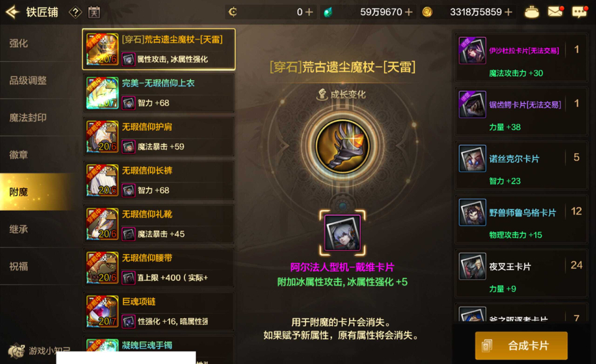Click the 合成卡片 button
596x364 pixels.
tap(521, 346)
